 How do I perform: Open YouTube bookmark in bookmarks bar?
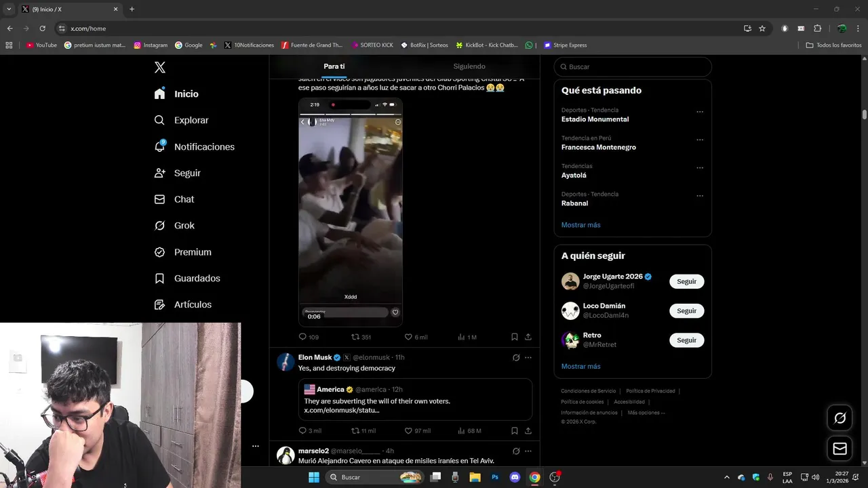(x=41, y=45)
